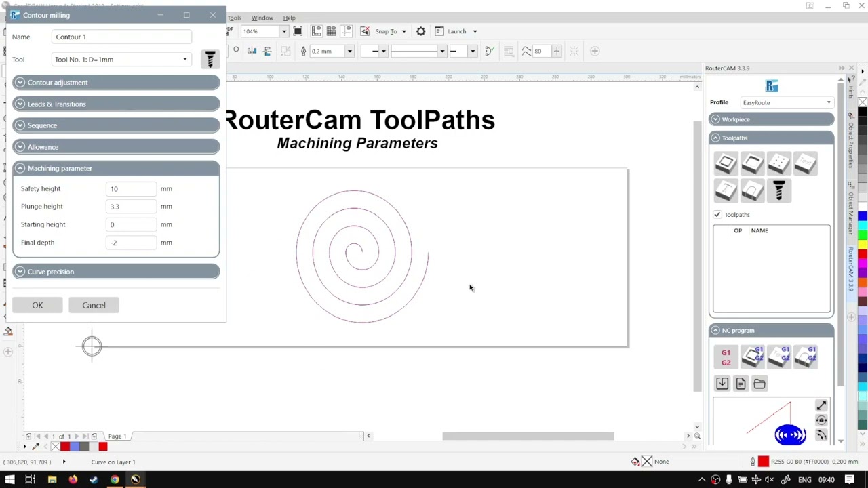868x488 pixels.
Task: Open NC program folder icon
Action: [759, 384]
